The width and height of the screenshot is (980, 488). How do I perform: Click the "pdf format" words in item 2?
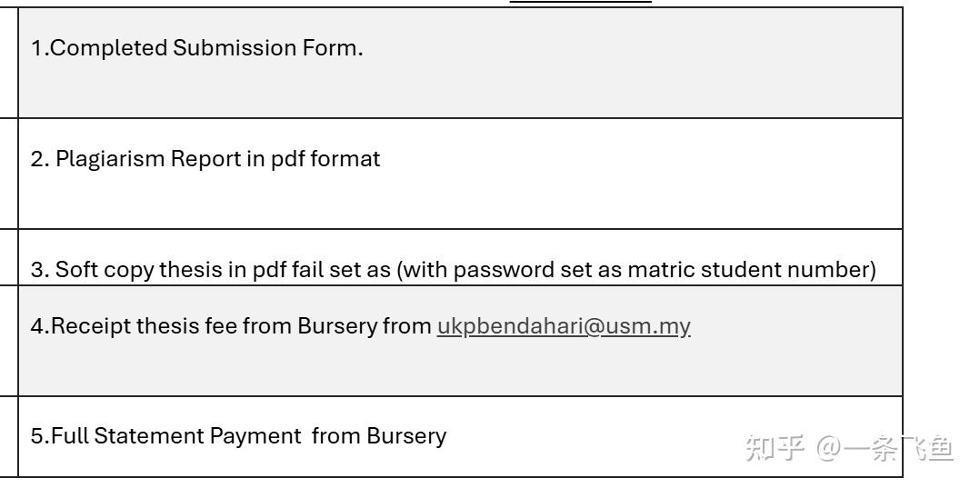click(x=325, y=159)
